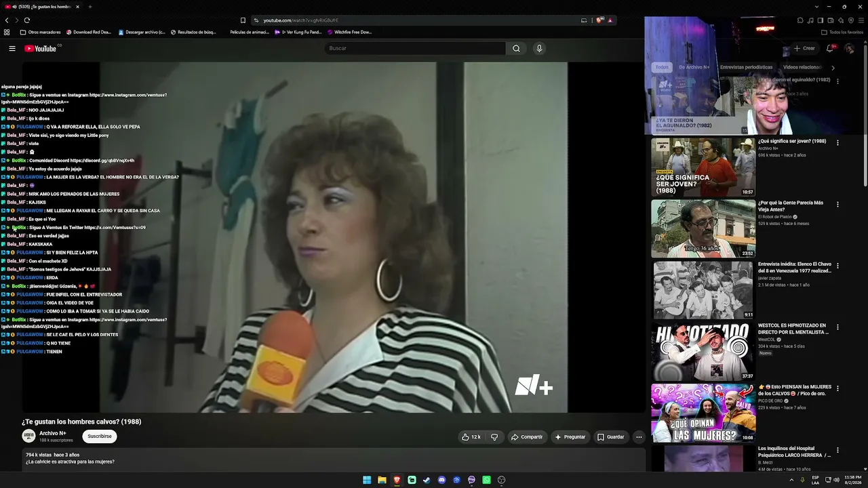Go to YouTube home via the logo
The width and height of the screenshot is (868, 488).
(x=41, y=48)
